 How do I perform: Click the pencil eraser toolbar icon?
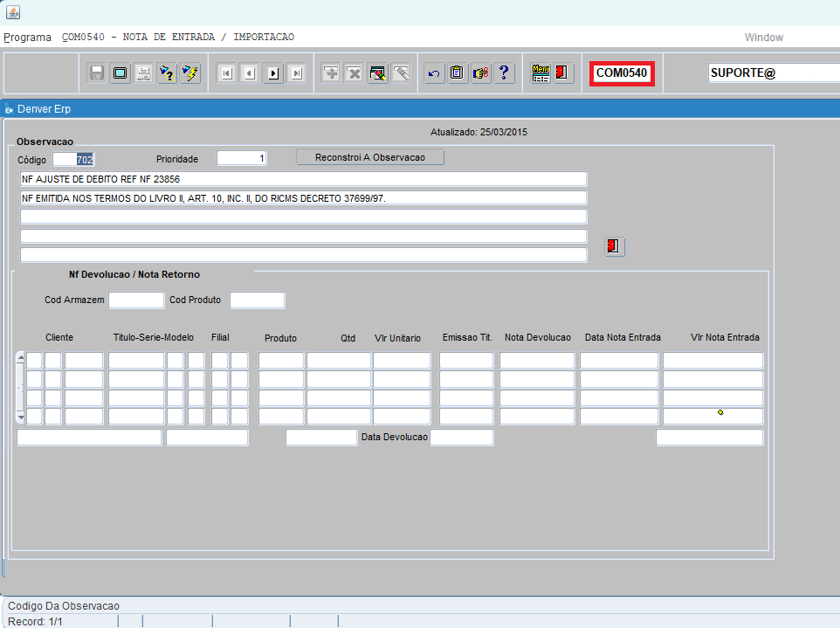click(x=401, y=72)
